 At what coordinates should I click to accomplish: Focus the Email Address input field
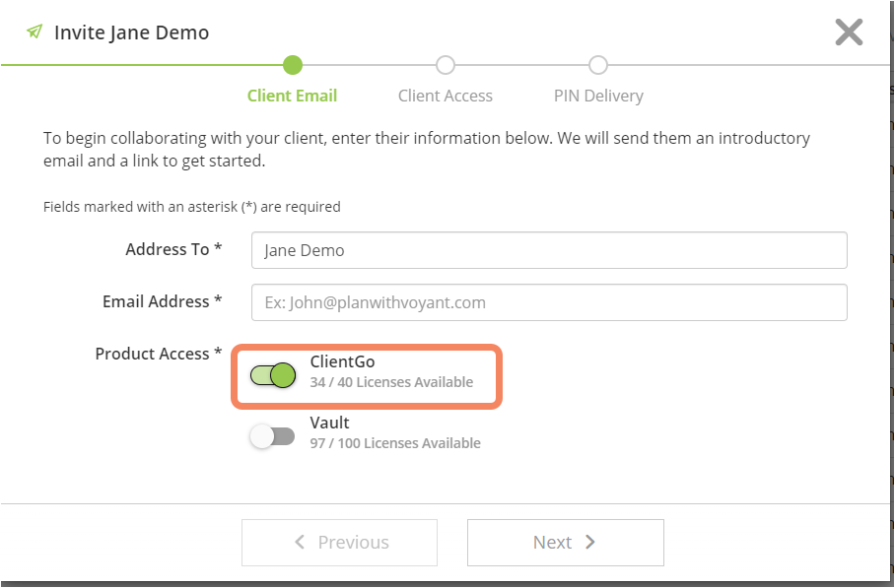[549, 302]
